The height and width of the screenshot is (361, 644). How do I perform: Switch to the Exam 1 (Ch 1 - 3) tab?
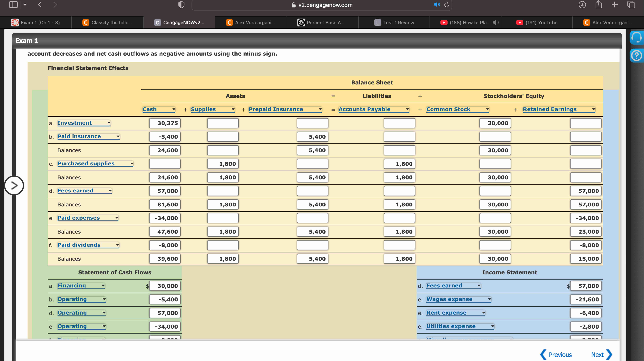(36, 23)
